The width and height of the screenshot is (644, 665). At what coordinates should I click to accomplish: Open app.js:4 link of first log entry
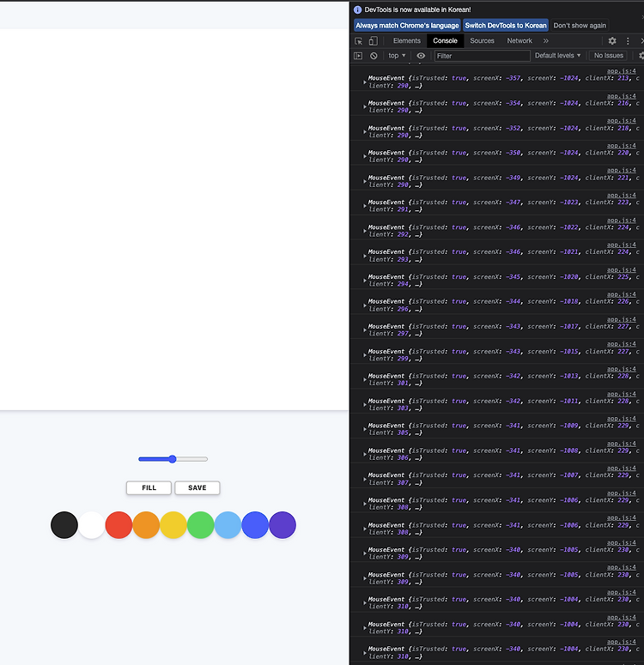622,71
